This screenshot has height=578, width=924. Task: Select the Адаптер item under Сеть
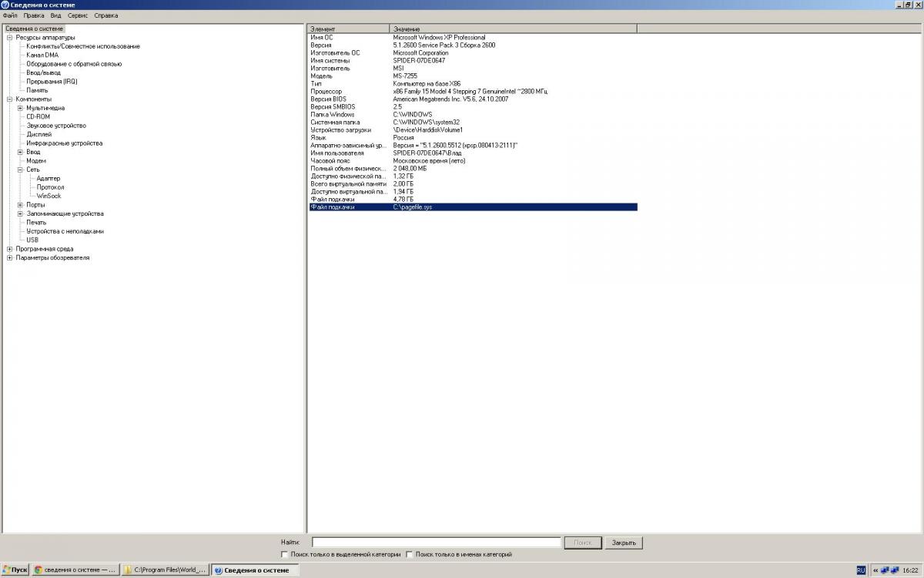pyautogui.click(x=49, y=179)
